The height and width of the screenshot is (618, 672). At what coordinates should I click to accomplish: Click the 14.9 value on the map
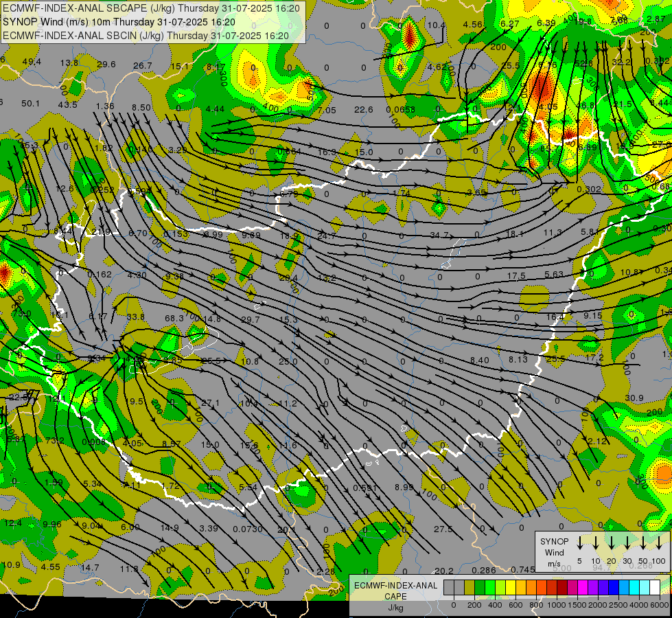coord(170,527)
